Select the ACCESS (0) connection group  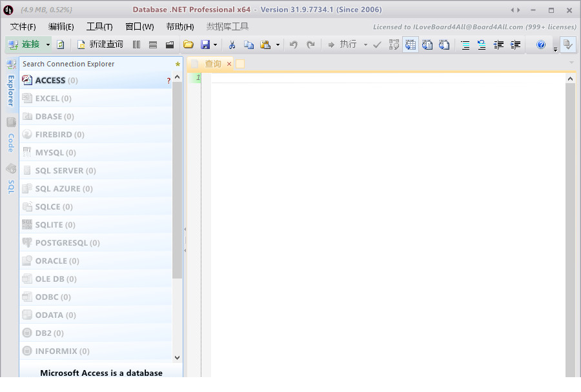pos(96,81)
